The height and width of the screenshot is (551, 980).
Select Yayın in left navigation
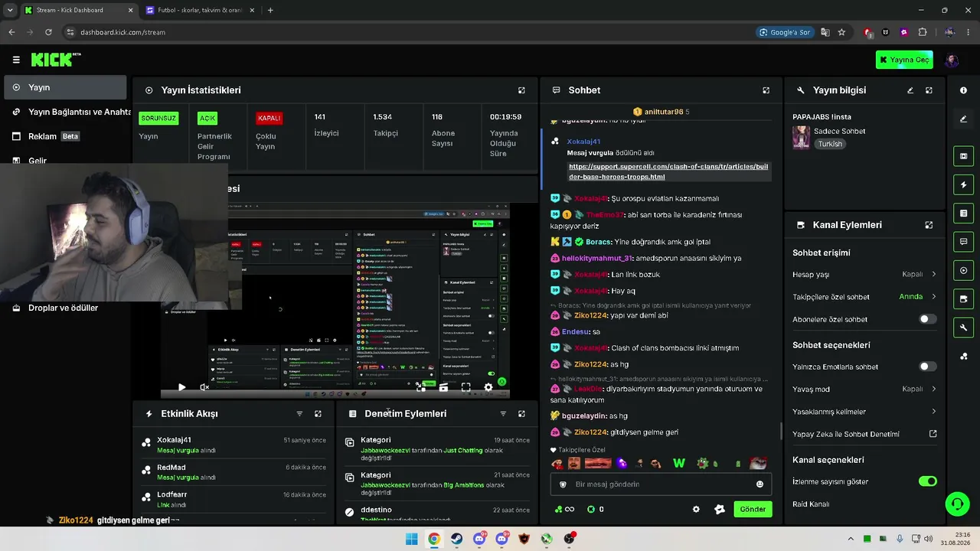coord(65,87)
